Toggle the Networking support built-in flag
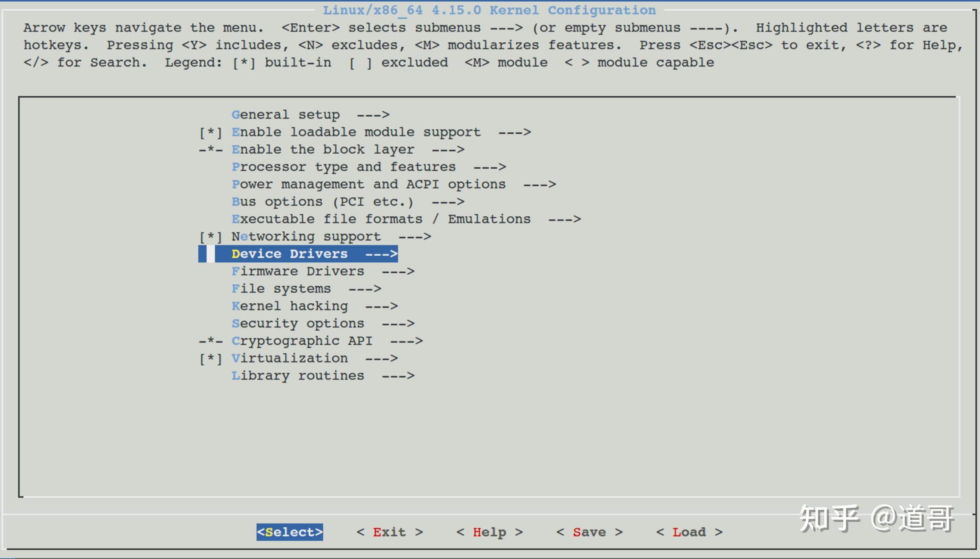 click(210, 236)
